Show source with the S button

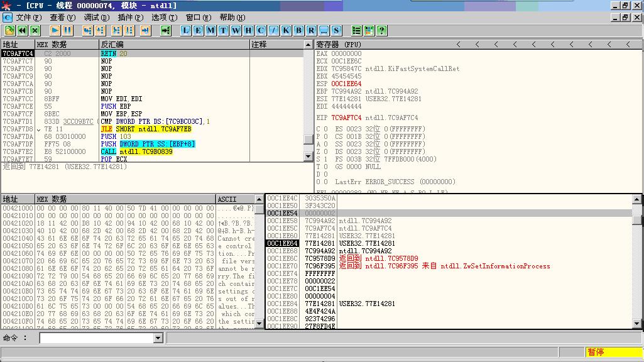tap(336, 30)
